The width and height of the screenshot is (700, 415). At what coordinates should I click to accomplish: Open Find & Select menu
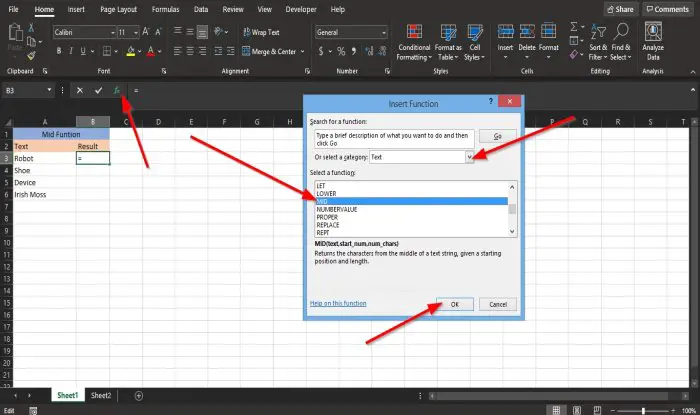pyautogui.click(x=621, y=43)
